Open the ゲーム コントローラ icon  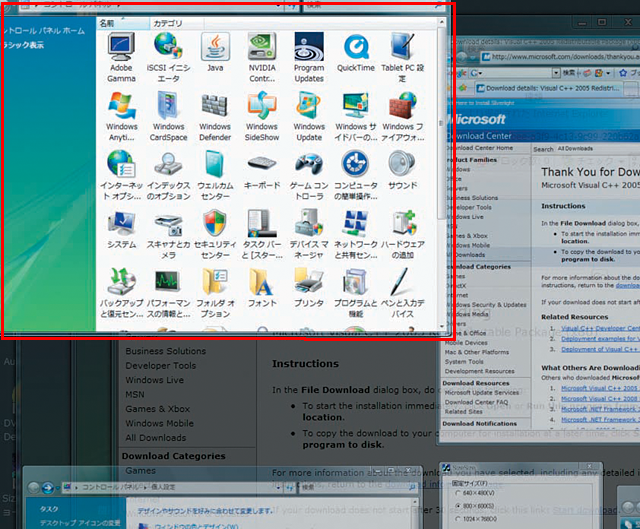pyautogui.click(x=309, y=175)
